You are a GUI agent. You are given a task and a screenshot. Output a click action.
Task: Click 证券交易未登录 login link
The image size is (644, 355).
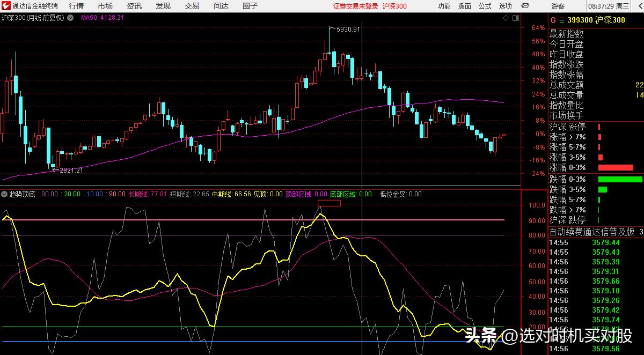pyautogui.click(x=356, y=6)
